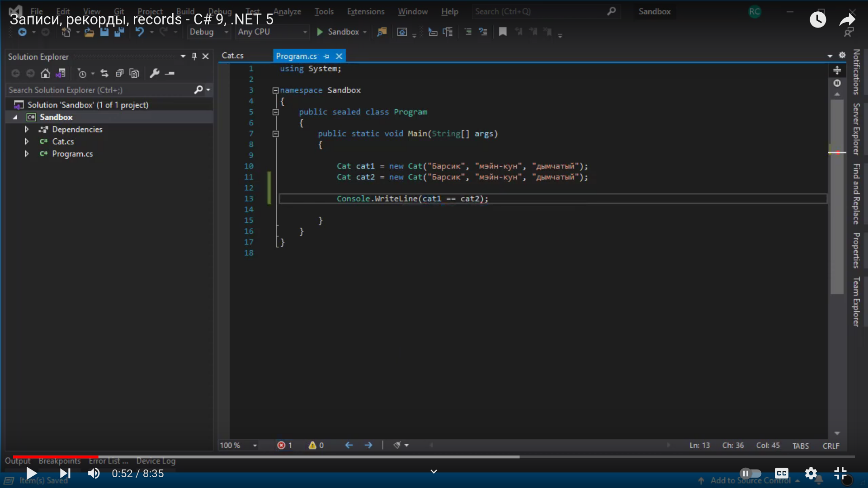
Task: Click Collapse All icon in Solution Explorer
Action: click(119, 73)
